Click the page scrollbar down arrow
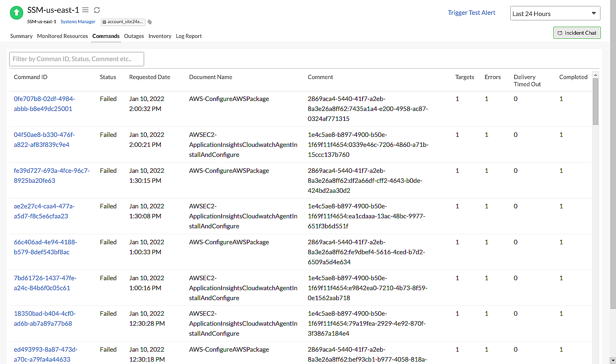 click(613, 360)
